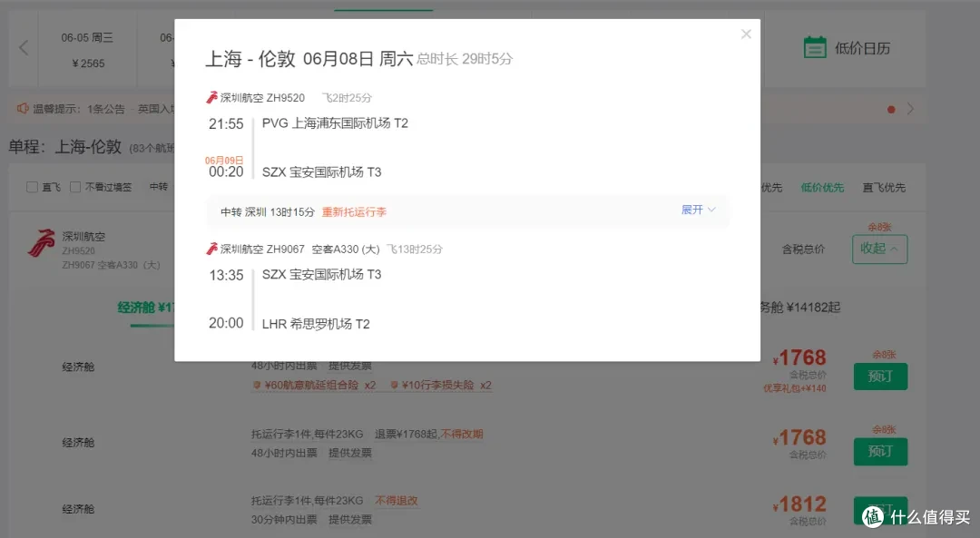Click the 不得退改 refund rule
Screen dimensions: 980x538
click(x=397, y=501)
